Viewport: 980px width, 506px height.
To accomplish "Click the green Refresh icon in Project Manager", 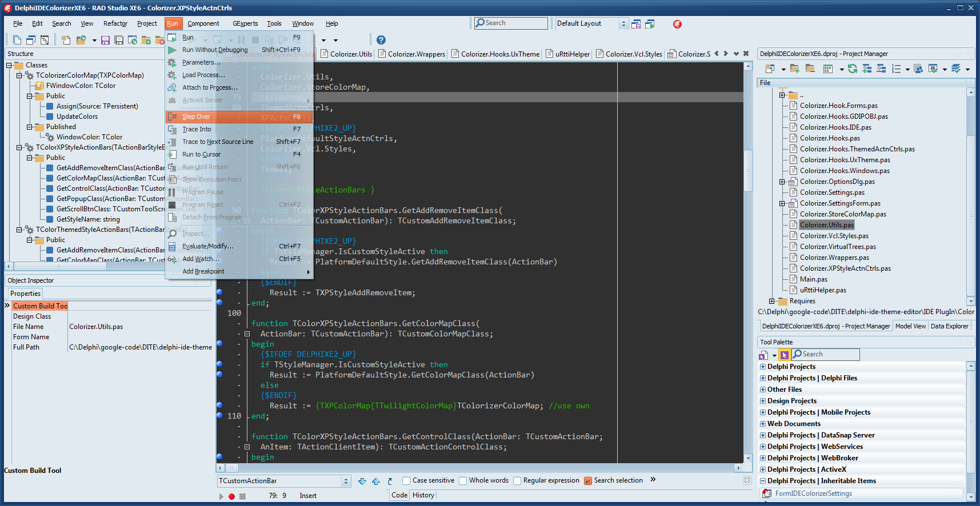I will pos(853,69).
